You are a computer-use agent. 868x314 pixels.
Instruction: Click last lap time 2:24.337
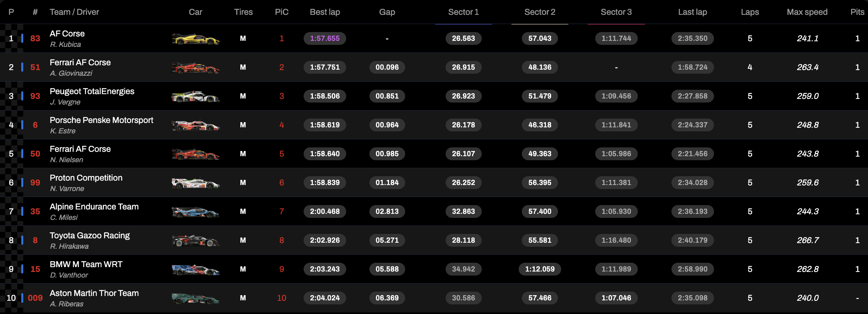point(693,125)
